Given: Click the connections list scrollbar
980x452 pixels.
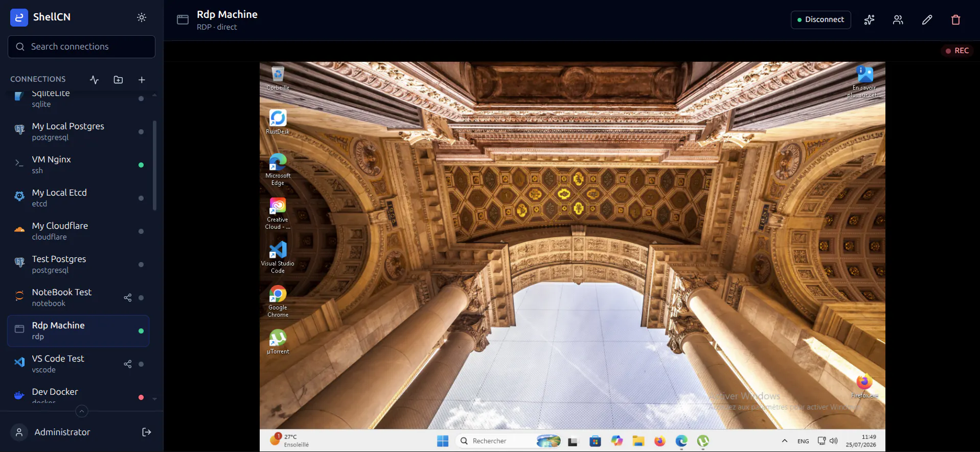Looking at the screenshot, I should tap(154, 166).
